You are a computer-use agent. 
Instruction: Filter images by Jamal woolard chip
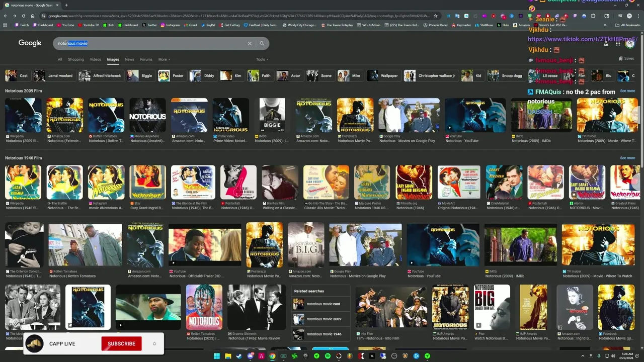coord(54,75)
